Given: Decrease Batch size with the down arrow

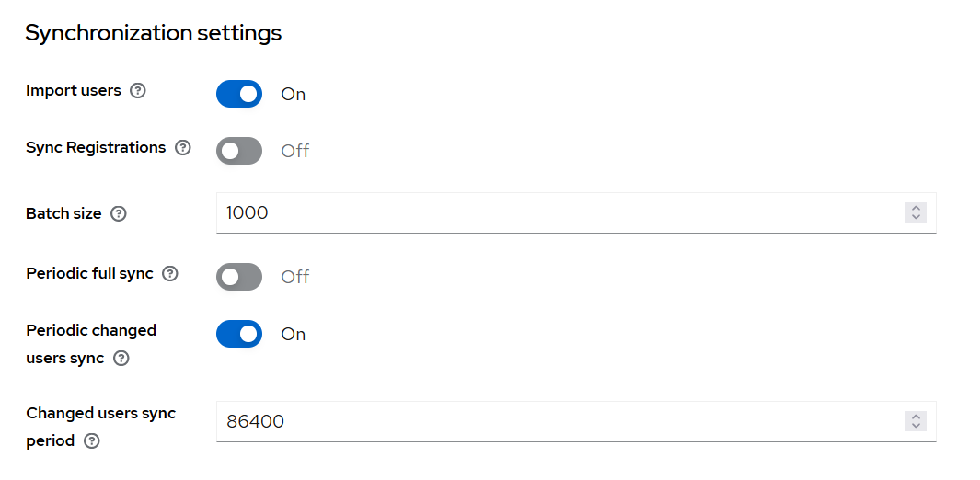Looking at the screenshot, I should pos(916,218).
